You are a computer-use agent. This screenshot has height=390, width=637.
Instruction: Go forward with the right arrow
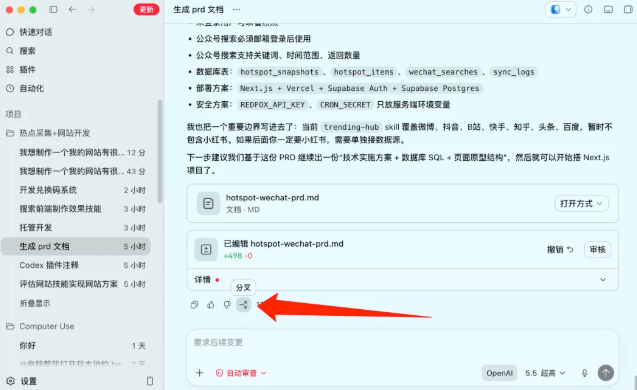click(91, 9)
